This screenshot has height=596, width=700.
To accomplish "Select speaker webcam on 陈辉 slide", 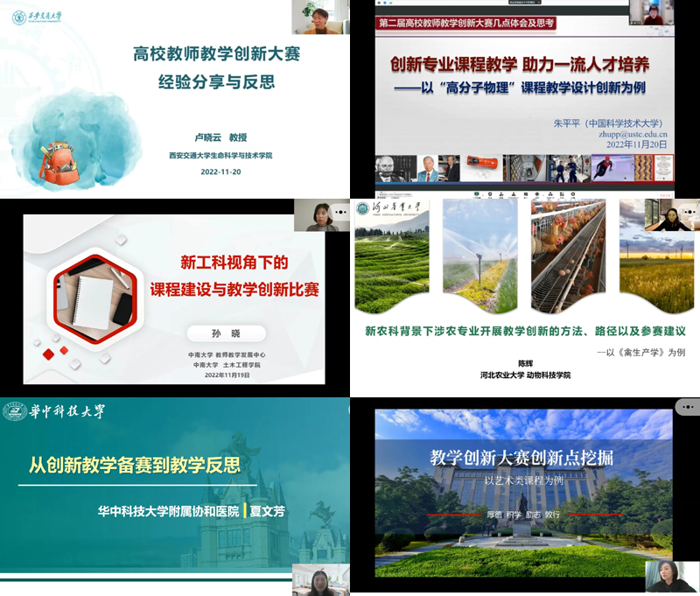I will click(672, 215).
